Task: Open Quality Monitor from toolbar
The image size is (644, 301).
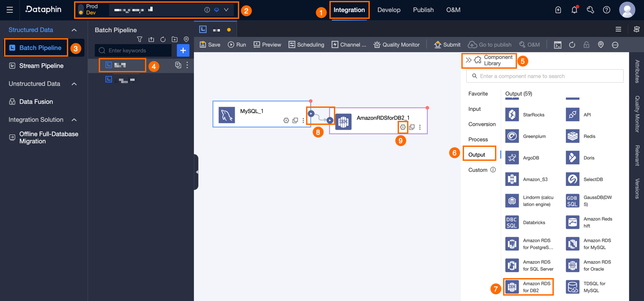Action: click(x=396, y=44)
